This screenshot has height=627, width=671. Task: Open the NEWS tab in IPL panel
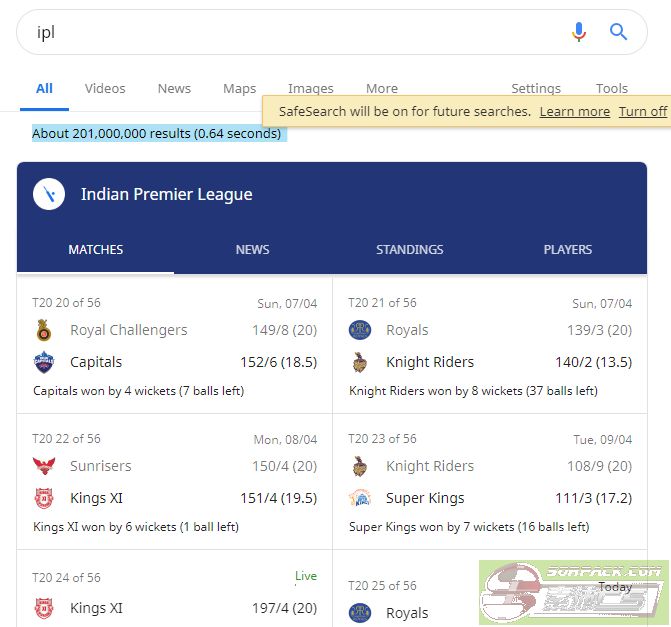point(252,249)
